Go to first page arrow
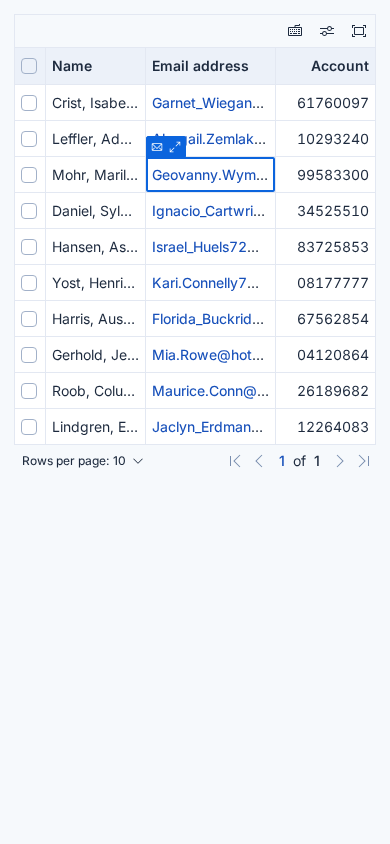The height and width of the screenshot is (844, 390). (235, 461)
